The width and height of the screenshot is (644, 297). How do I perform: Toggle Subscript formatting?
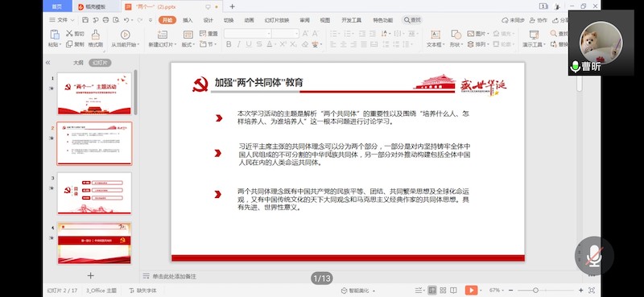(x=293, y=44)
